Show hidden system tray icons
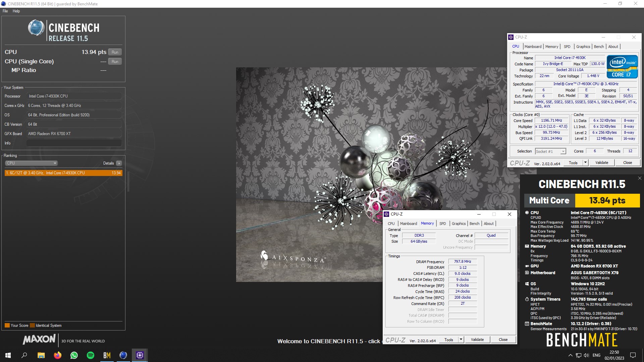This screenshot has width=644, height=362. point(570,355)
